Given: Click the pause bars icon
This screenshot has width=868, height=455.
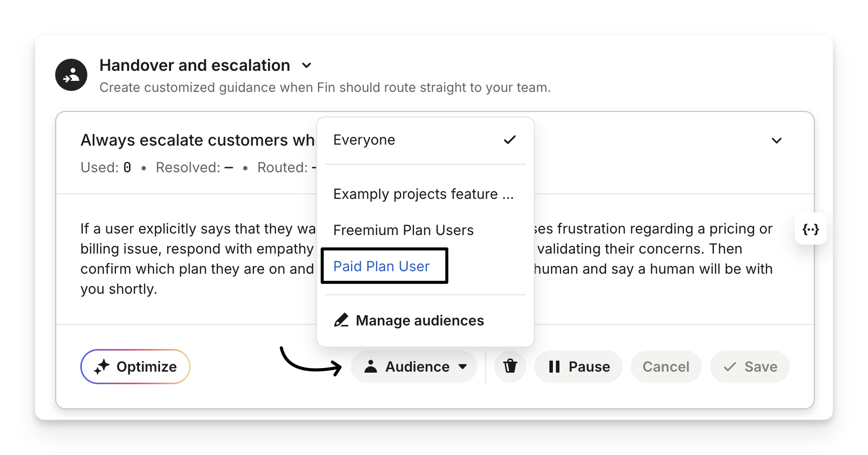Looking at the screenshot, I should [554, 367].
